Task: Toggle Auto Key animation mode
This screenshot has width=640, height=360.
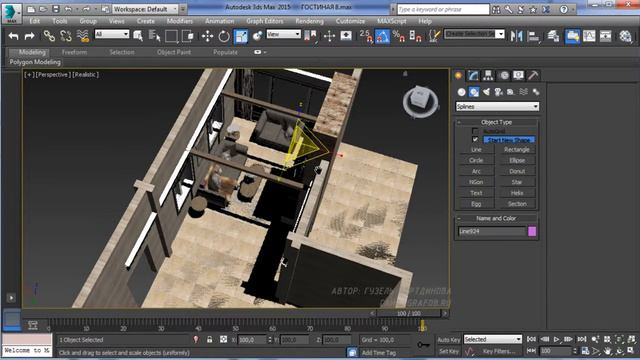Action: tap(449, 340)
